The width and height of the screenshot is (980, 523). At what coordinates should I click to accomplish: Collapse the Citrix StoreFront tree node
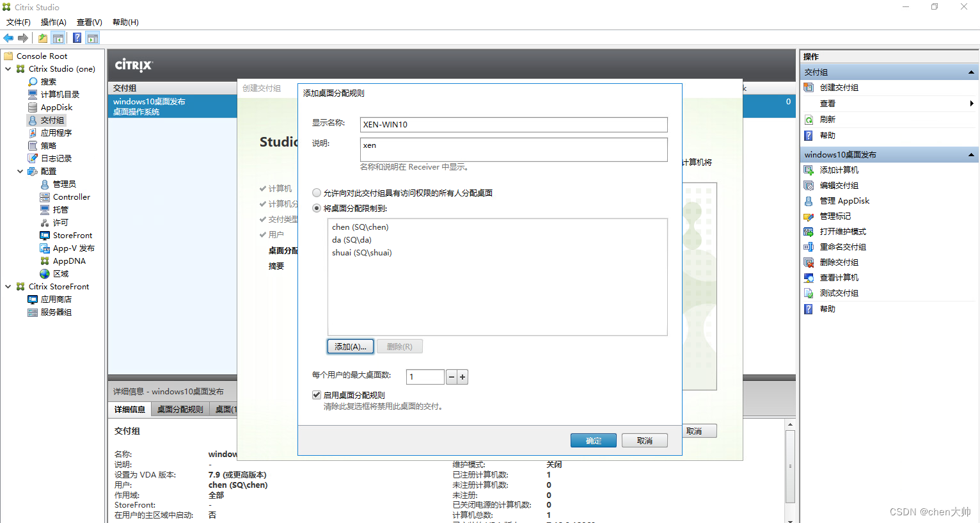click(x=8, y=286)
